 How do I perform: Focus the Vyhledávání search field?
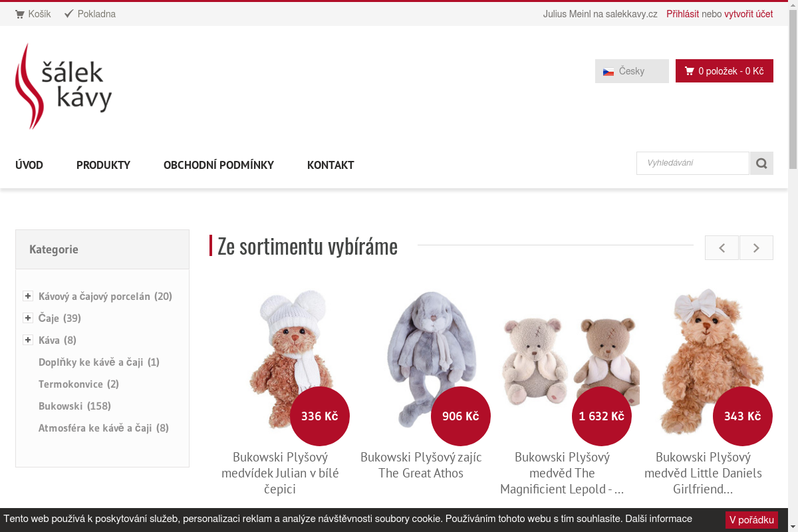[693, 163]
